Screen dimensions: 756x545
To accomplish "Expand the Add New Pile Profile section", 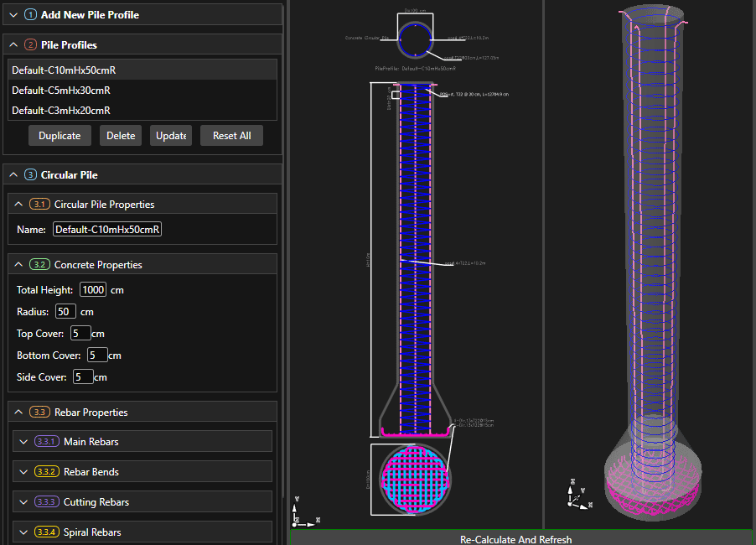I will click(13, 15).
